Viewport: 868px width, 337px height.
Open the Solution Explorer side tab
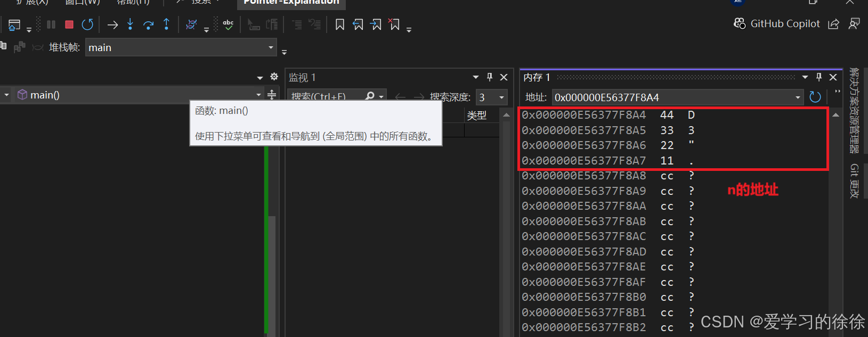(854, 111)
